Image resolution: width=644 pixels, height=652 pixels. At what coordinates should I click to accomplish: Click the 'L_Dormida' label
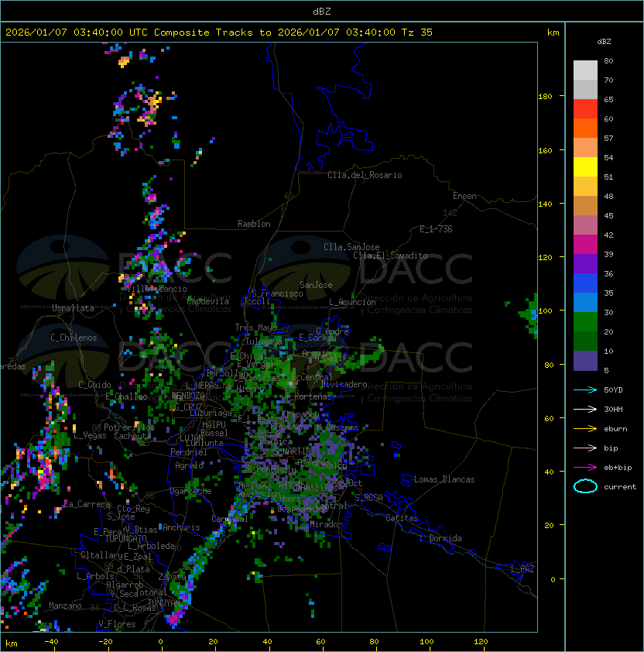440,538
